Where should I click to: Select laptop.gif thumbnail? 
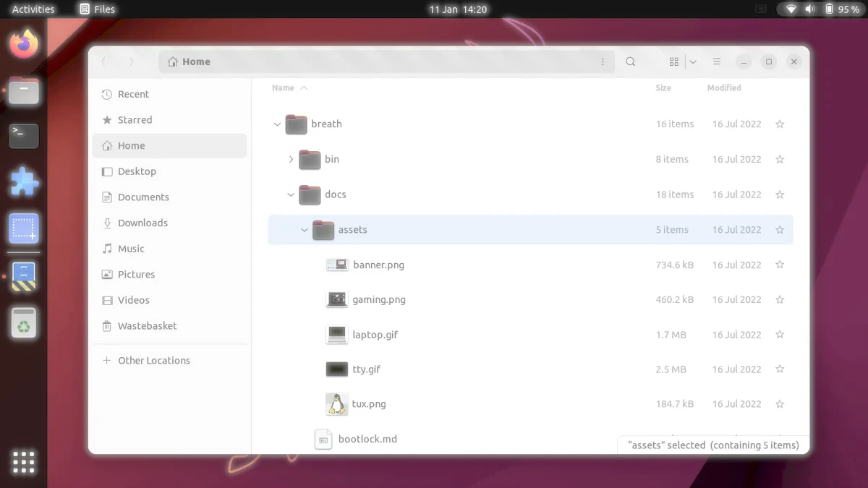pyautogui.click(x=337, y=335)
